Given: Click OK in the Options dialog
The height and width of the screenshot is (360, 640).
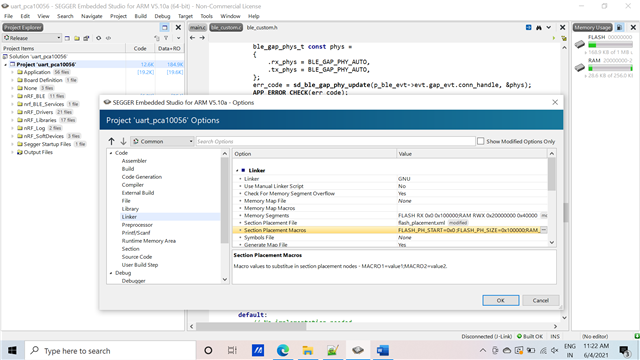Looking at the screenshot, I should pyautogui.click(x=501, y=300).
